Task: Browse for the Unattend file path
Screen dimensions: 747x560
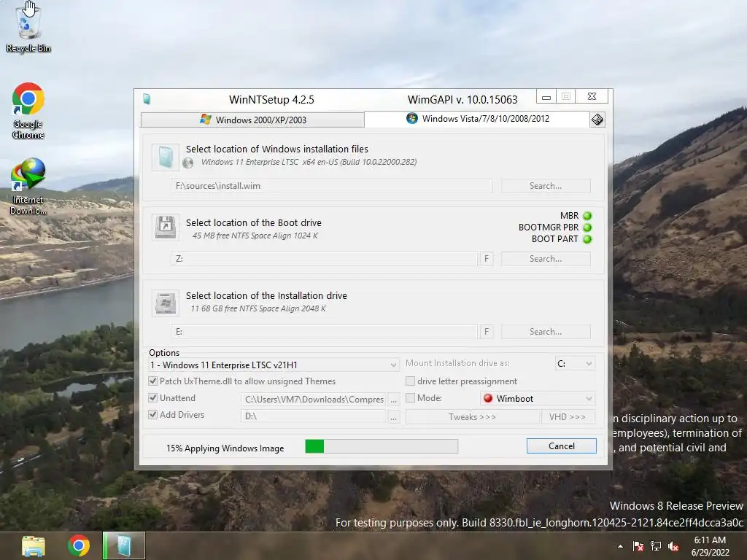Action: [x=393, y=400]
